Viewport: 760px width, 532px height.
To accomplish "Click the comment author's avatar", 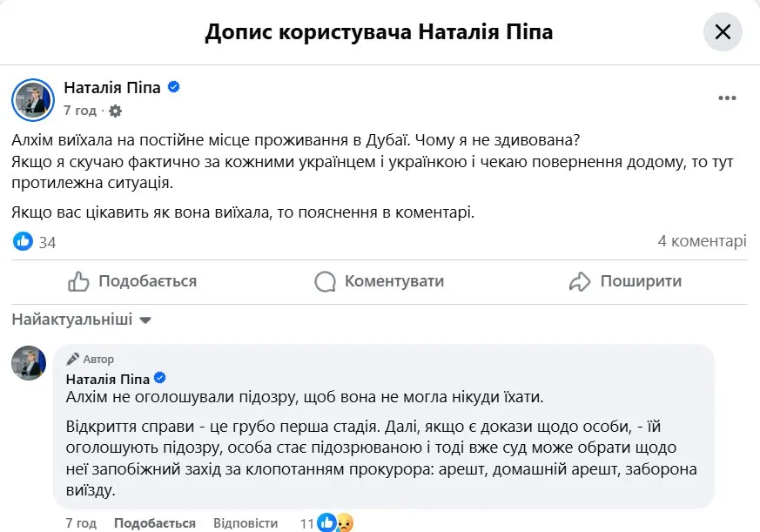I will point(29,363).
